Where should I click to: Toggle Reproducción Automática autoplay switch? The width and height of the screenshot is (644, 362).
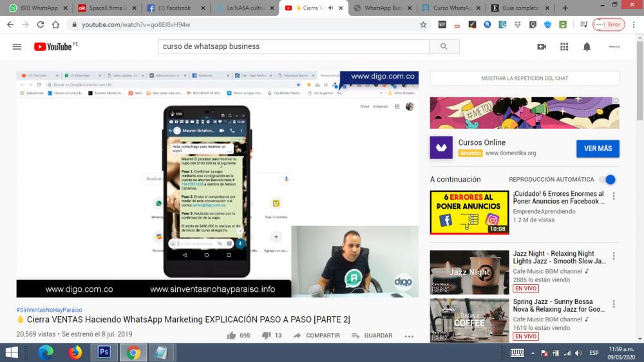(607, 180)
